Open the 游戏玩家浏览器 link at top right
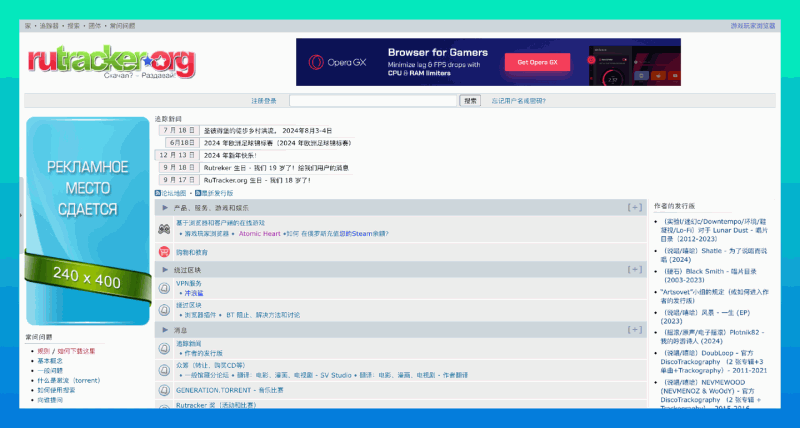This screenshot has height=428, width=800. point(753,26)
